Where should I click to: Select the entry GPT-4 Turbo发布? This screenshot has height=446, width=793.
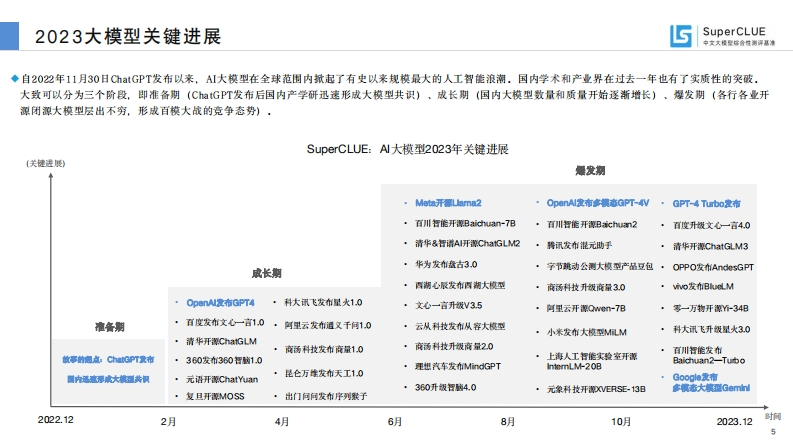(707, 204)
